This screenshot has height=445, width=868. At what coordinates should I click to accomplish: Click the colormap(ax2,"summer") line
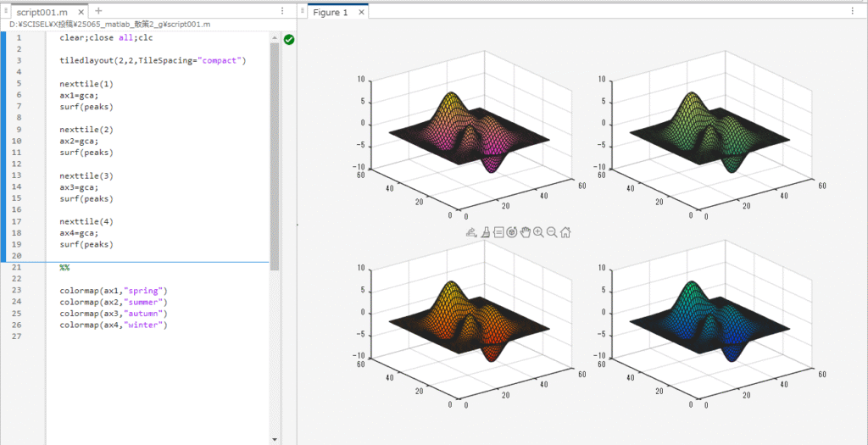(x=114, y=303)
